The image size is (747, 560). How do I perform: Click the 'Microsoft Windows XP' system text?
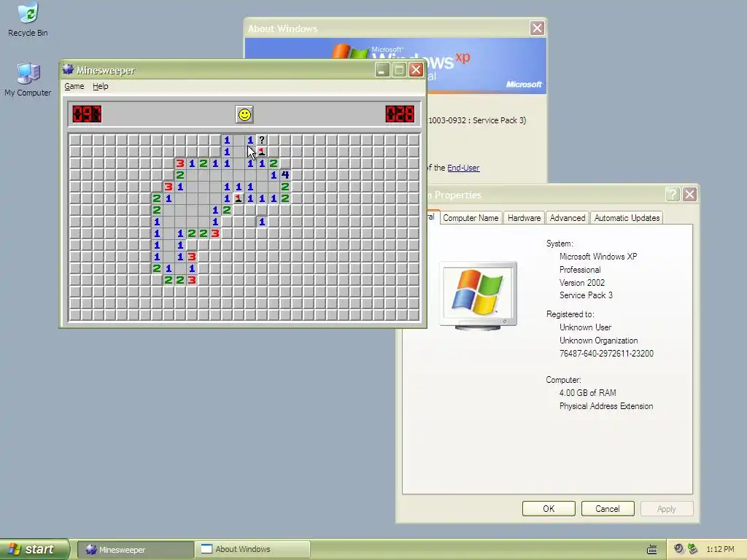point(598,256)
